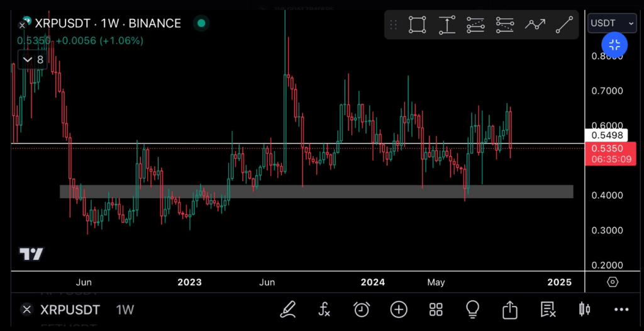Open the layout grid menu
Screen dimensions: 644x331
[436, 309]
